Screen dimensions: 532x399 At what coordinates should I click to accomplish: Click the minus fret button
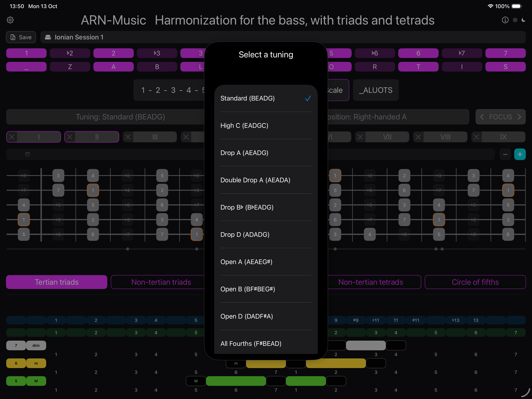[x=505, y=154]
